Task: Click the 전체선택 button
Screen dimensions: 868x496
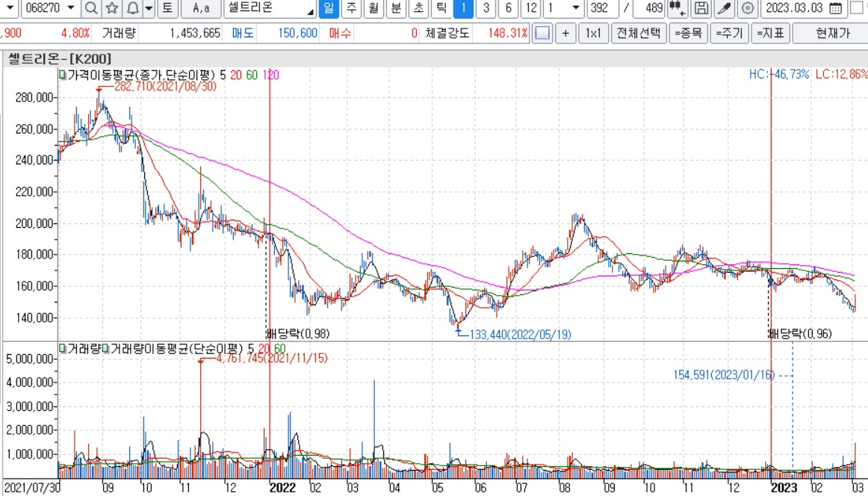Action: click(638, 33)
